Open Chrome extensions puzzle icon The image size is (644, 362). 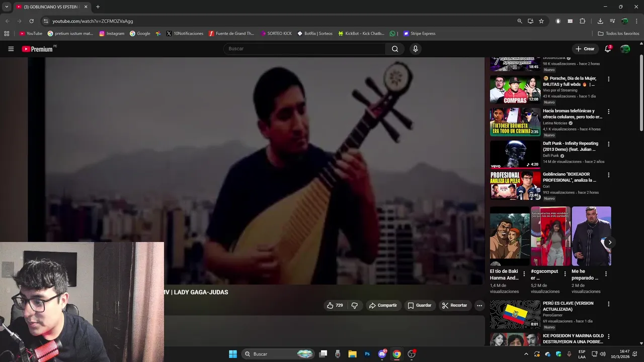[583, 21]
